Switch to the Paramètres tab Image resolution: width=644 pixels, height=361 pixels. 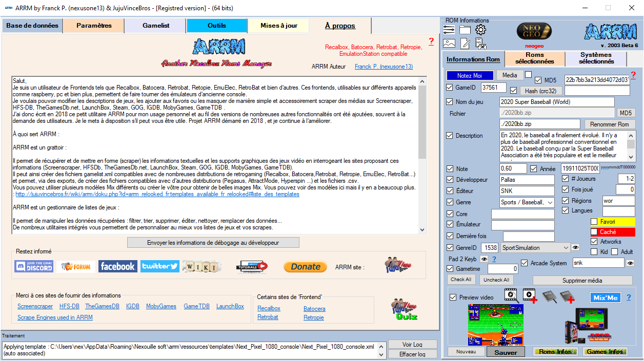pyautogui.click(x=94, y=26)
